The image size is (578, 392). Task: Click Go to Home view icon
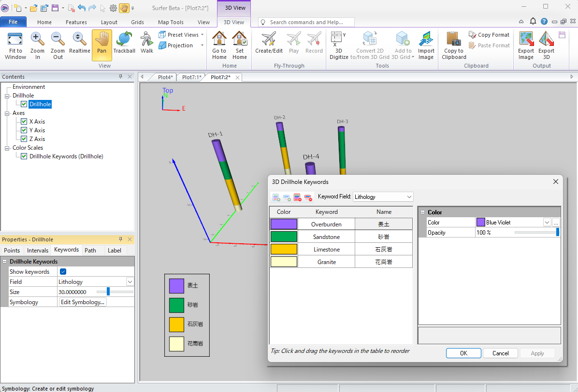pyautogui.click(x=219, y=45)
